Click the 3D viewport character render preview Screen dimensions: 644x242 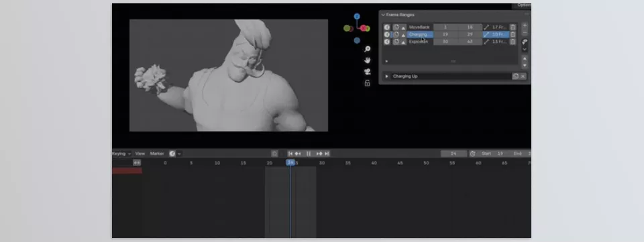click(229, 76)
